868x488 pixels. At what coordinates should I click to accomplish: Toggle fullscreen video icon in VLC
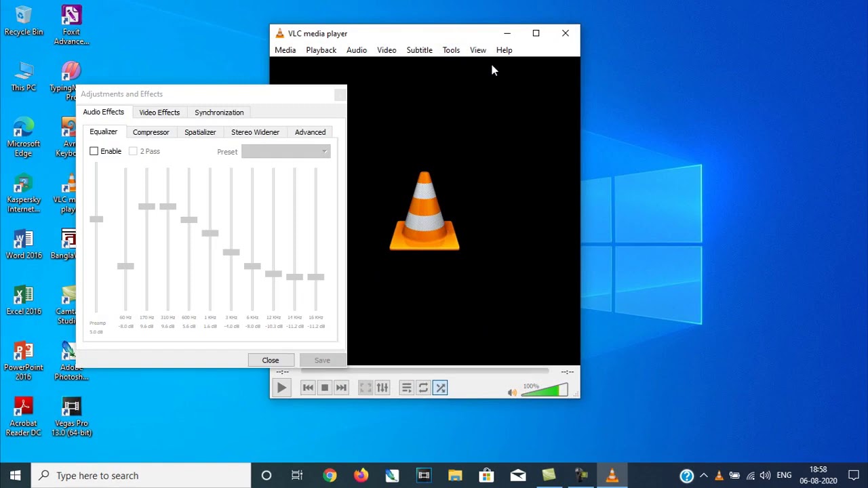366,388
